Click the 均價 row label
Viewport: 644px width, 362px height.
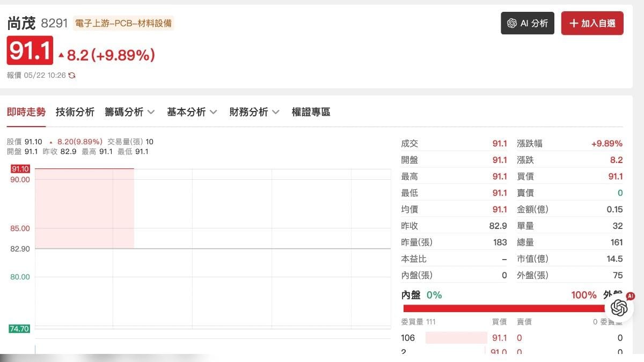(409, 209)
